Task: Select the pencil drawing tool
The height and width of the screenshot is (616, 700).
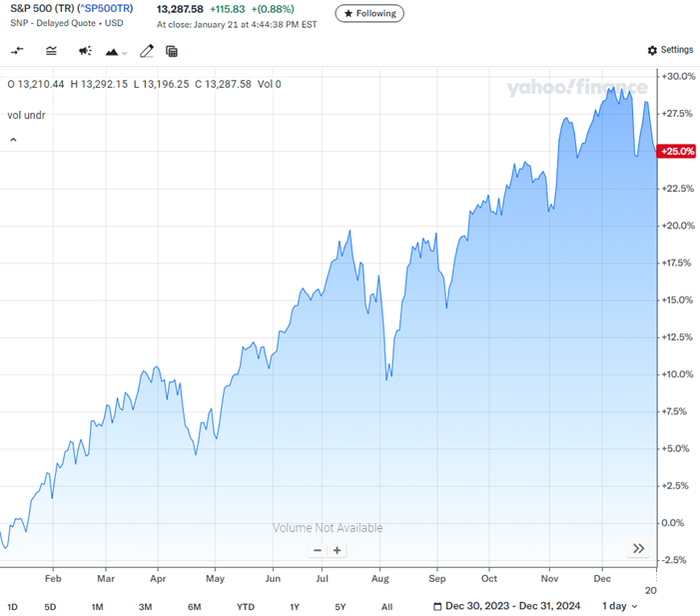Action: click(147, 51)
